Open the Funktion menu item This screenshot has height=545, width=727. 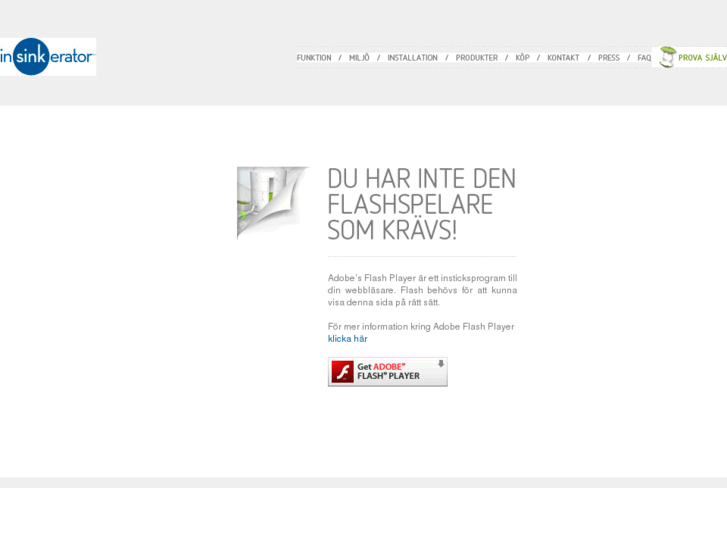(x=314, y=58)
